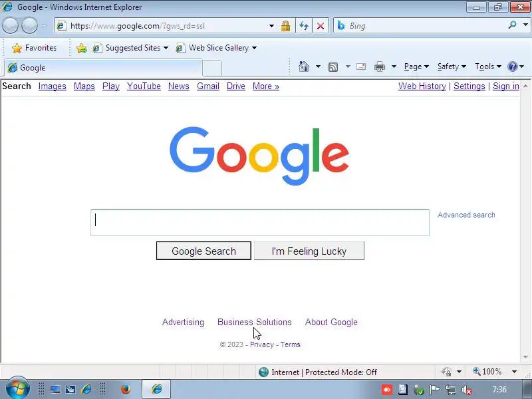Expand the Home button dropdown arrow

pos(318,66)
